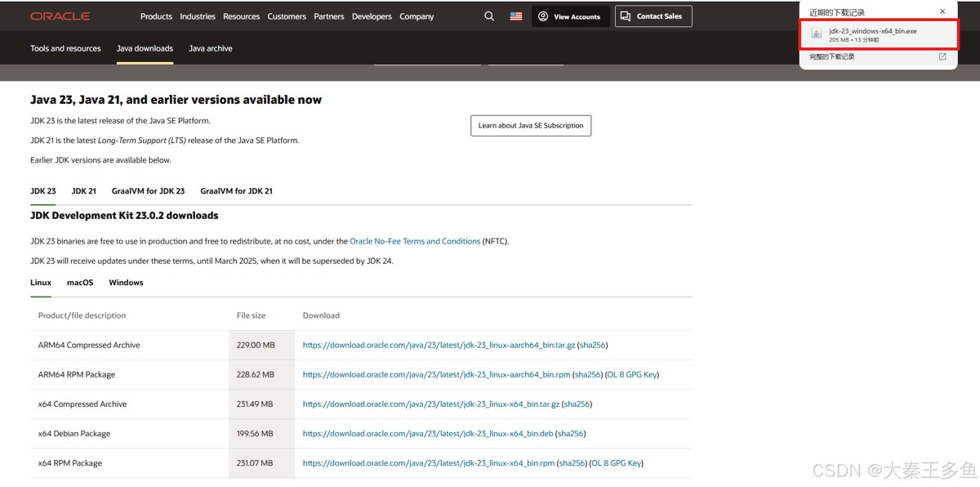Open Oracle No-Fee Terms and Conditions link
Image resolution: width=980 pixels, height=487 pixels.
415,242
